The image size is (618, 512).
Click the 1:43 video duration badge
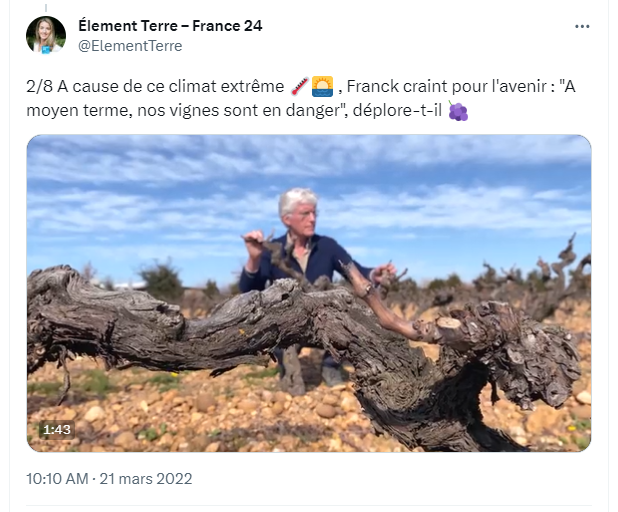[57, 429]
